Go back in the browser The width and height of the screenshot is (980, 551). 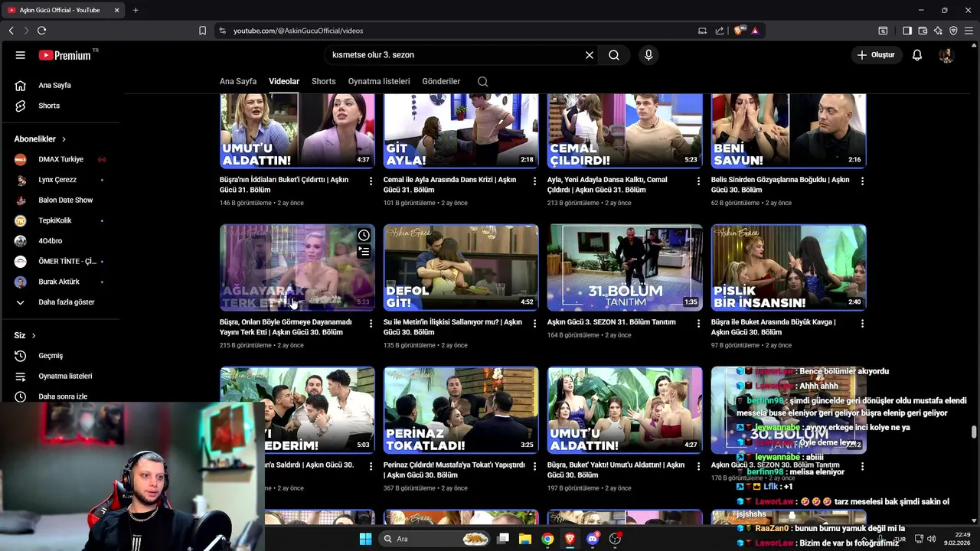pyautogui.click(x=11, y=31)
